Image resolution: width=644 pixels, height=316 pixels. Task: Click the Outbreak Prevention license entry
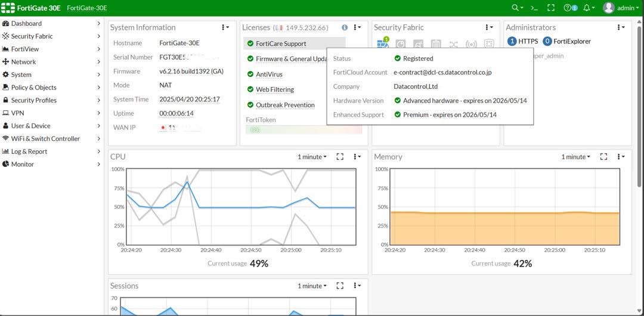point(285,105)
